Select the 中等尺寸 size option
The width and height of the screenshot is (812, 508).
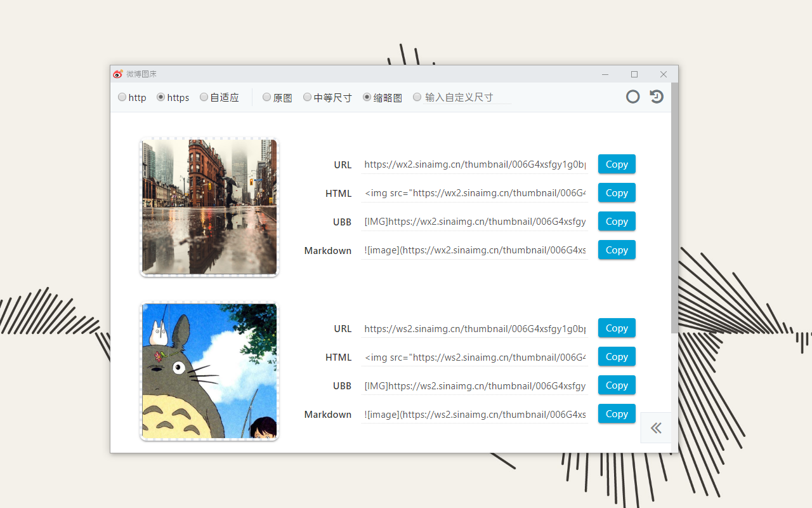308,97
